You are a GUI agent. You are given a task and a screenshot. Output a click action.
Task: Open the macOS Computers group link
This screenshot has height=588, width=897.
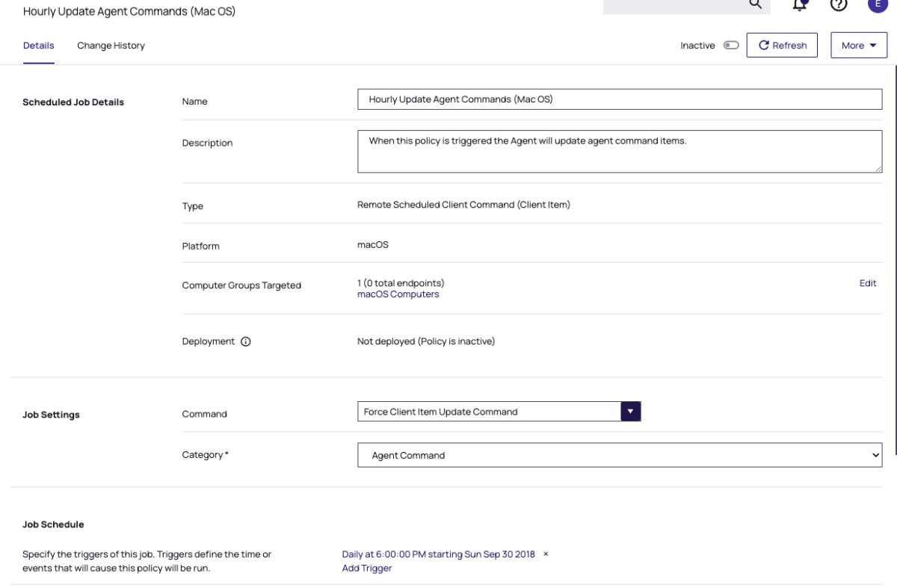(x=398, y=294)
